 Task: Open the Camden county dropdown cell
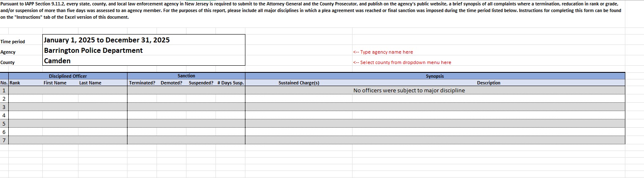[57, 61]
